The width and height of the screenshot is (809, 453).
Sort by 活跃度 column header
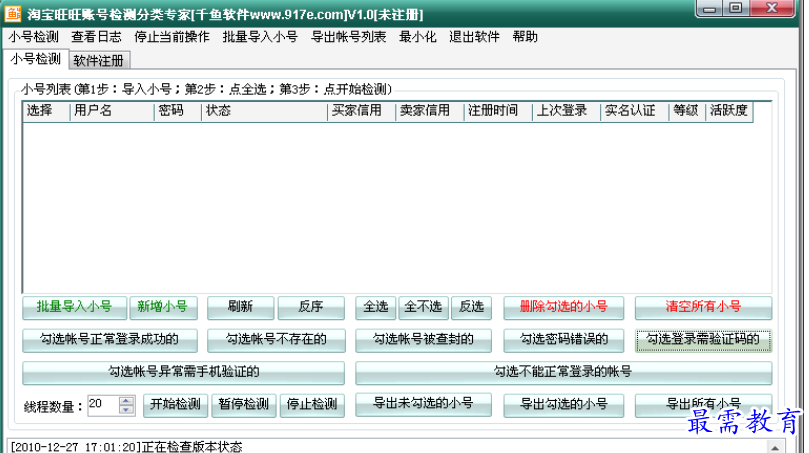(729, 111)
